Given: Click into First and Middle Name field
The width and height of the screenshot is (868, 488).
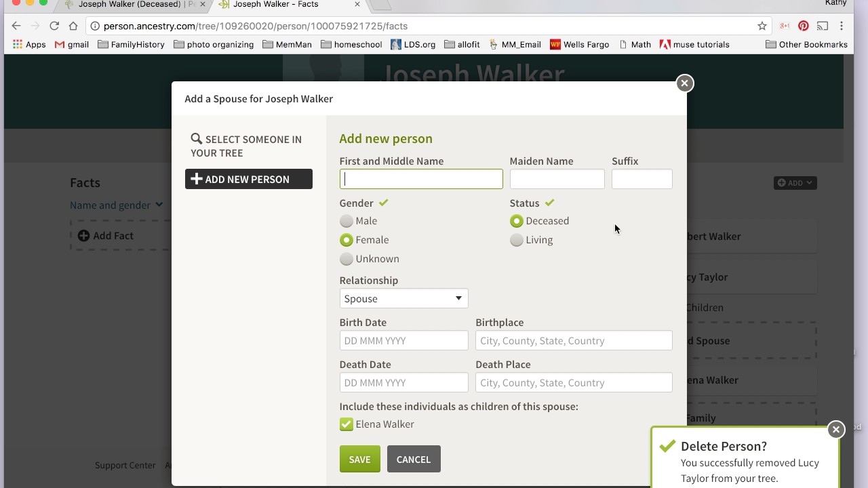Looking at the screenshot, I should [x=421, y=179].
